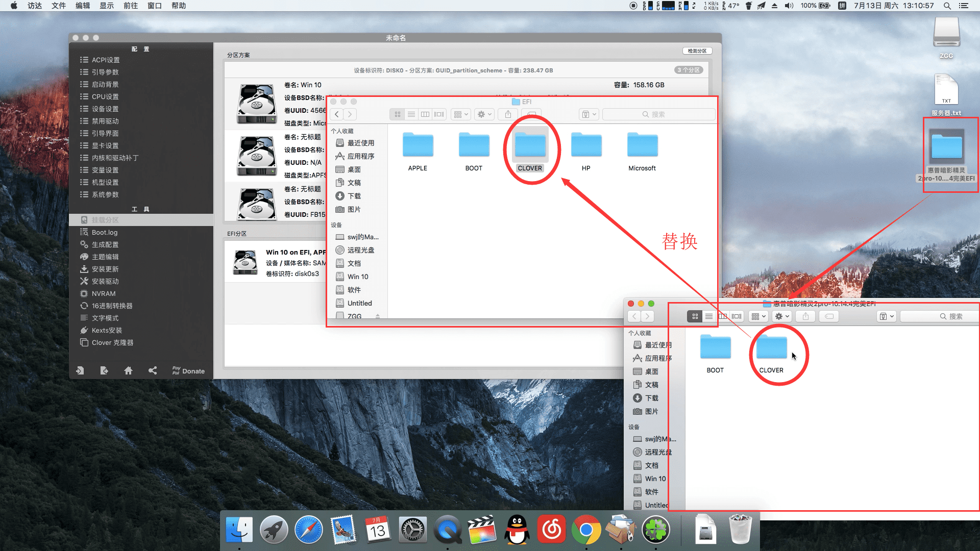
Task: Open the CLOVER folder in the EFI window
Action: click(530, 146)
